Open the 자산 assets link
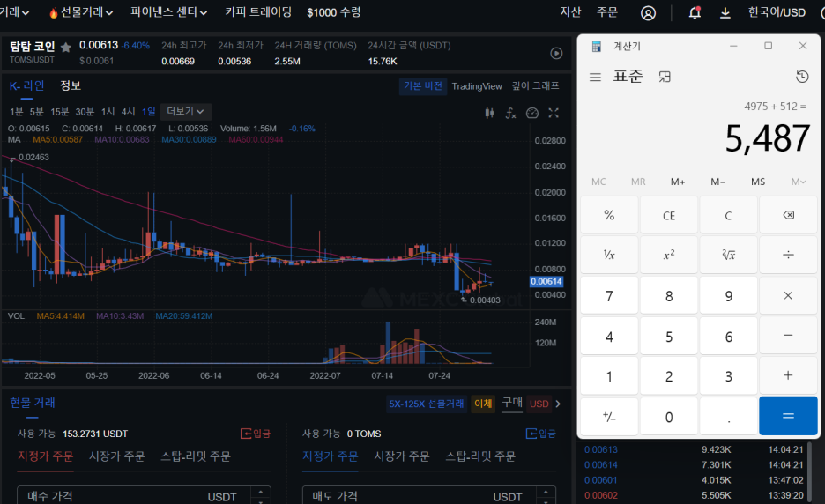 570,12
